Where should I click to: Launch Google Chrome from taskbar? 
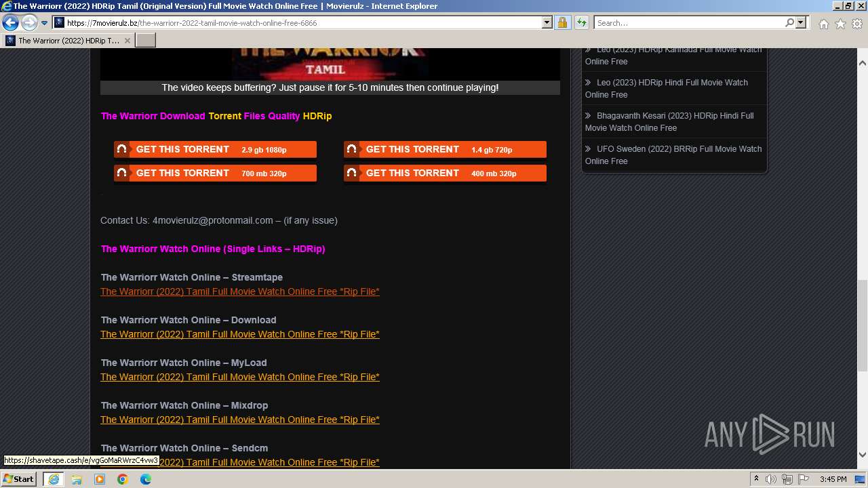123,479
